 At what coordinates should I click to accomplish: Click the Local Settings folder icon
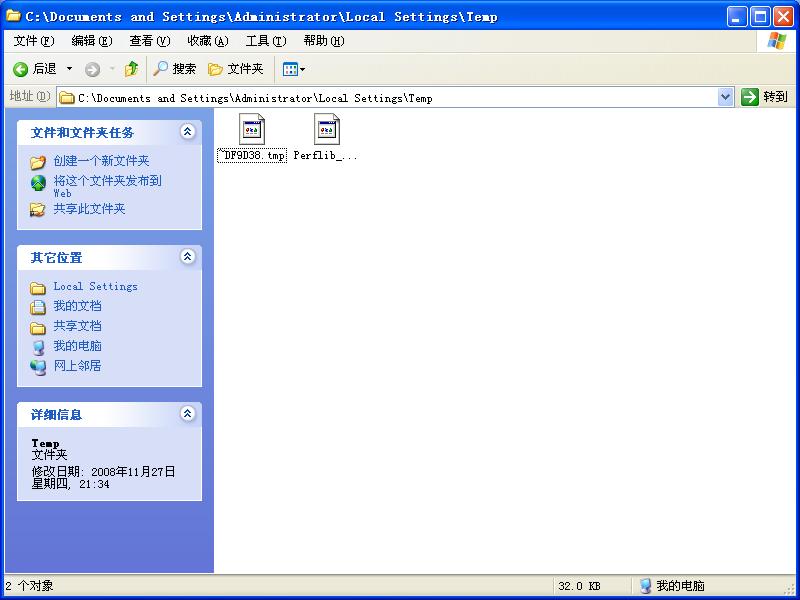[38, 288]
